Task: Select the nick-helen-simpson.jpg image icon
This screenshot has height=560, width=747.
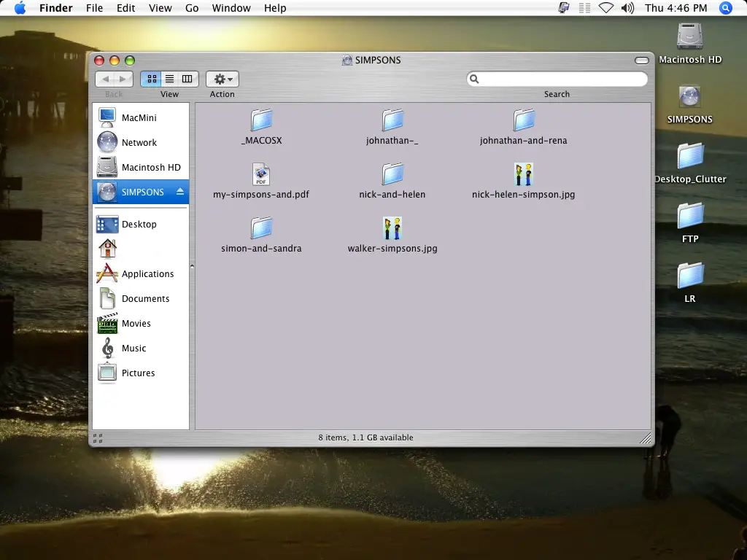Action: (524, 174)
